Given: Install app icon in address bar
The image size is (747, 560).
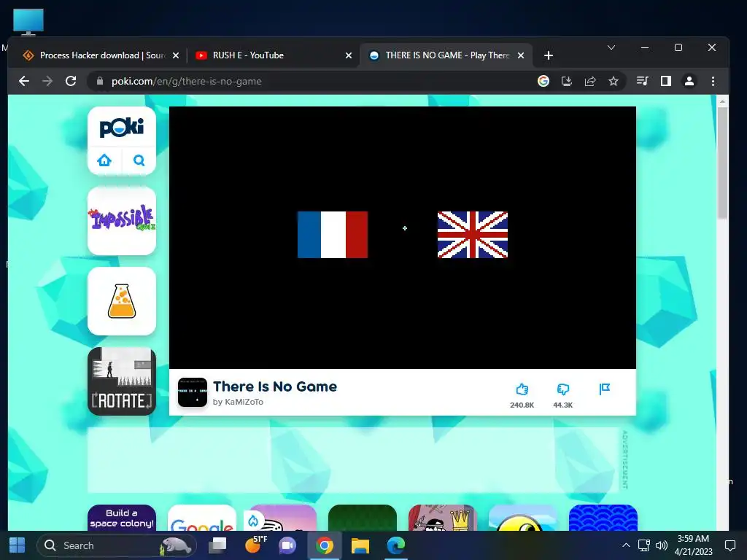Looking at the screenshot, I should coord(566,81).
